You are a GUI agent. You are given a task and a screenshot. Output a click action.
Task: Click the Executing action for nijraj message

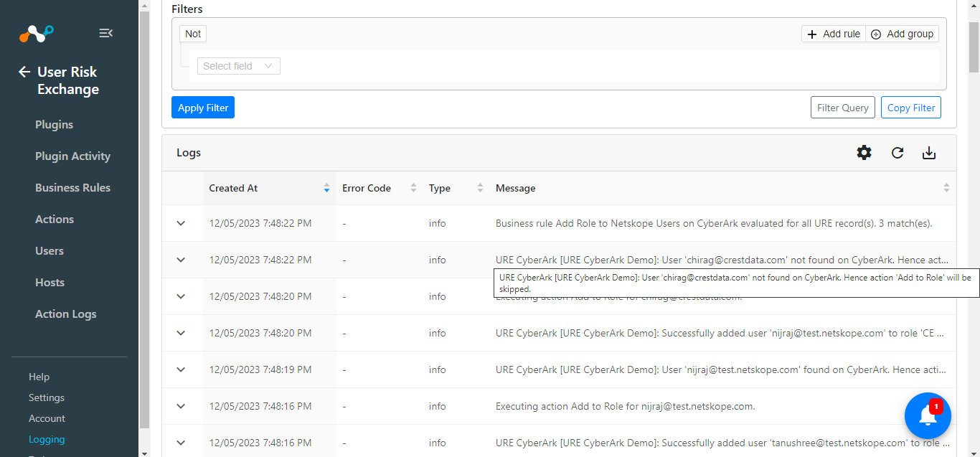click(626, 406)
